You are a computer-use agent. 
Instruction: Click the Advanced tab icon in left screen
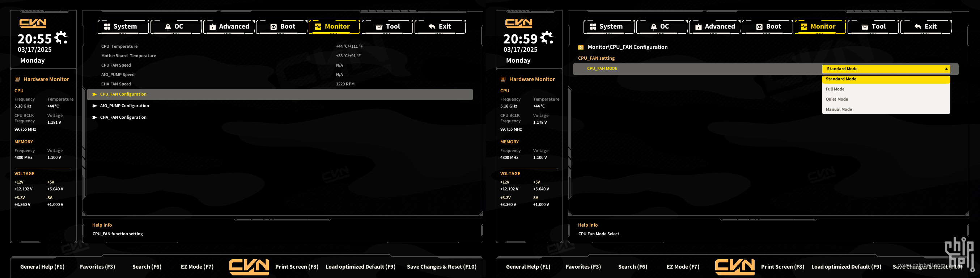[213, 27]
